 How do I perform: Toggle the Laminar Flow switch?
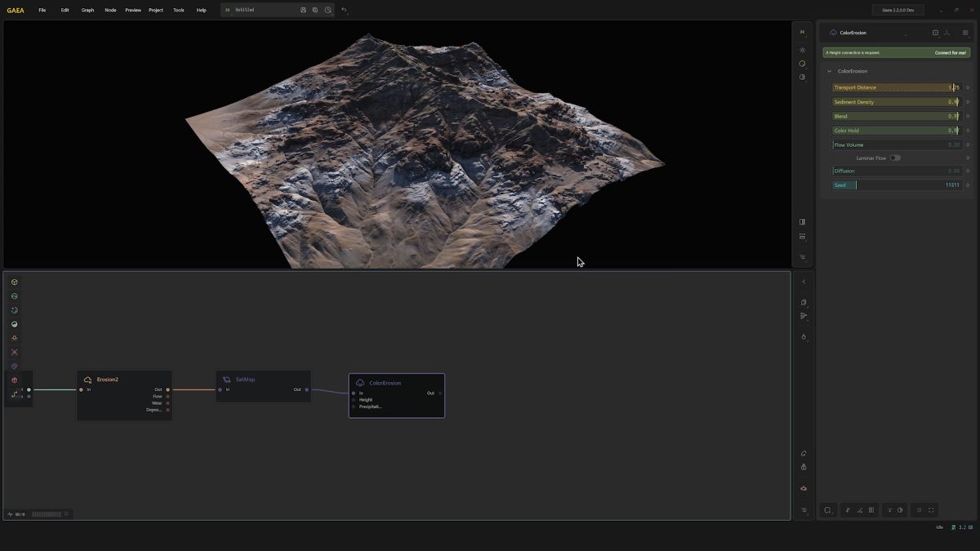(x=895, y=158)
